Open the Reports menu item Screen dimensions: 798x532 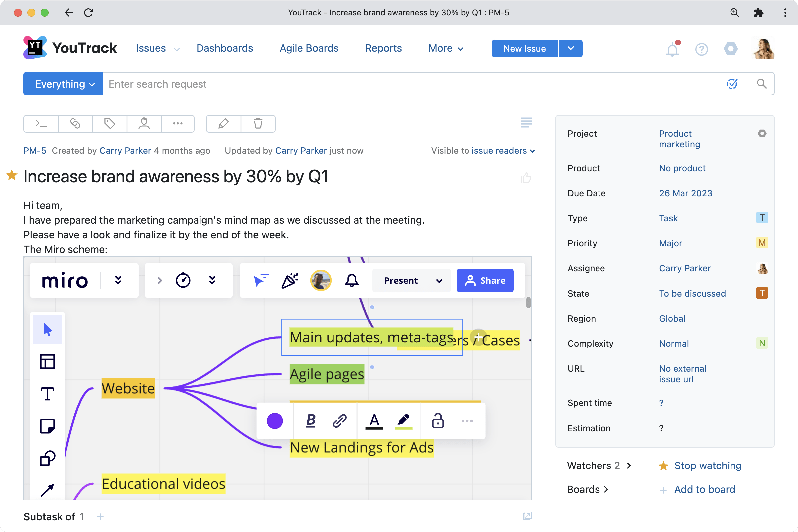(x=383, y=48)
